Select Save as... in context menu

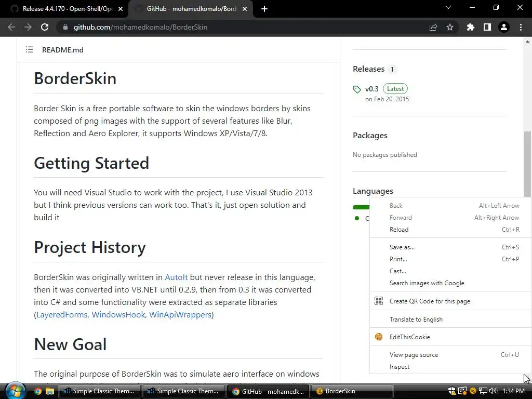tap(450, 247)
